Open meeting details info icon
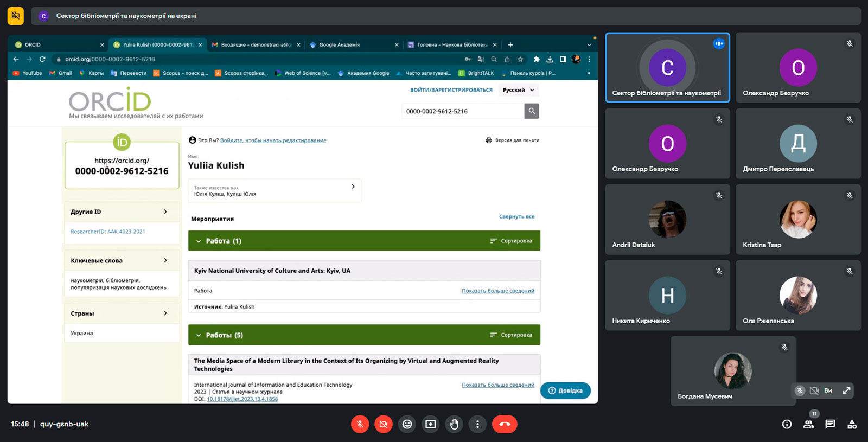The height and width of the screenshot is (442, 868). pyautogui.click(x=787, y=424)
